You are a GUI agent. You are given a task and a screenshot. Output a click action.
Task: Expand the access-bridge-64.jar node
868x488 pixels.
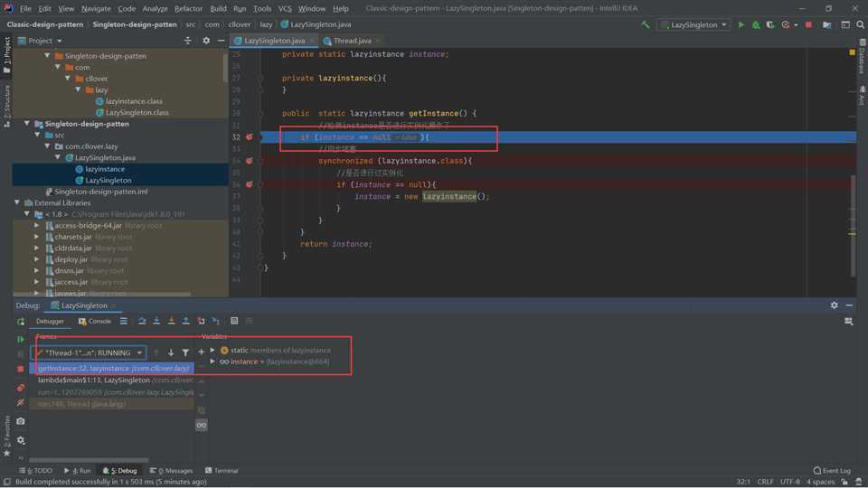(x=36, y=226)
